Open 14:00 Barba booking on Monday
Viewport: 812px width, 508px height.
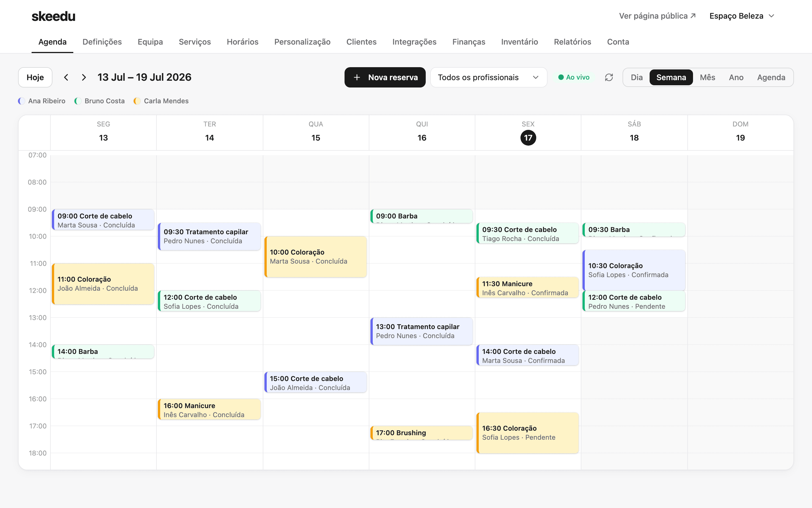click(103, 351)
